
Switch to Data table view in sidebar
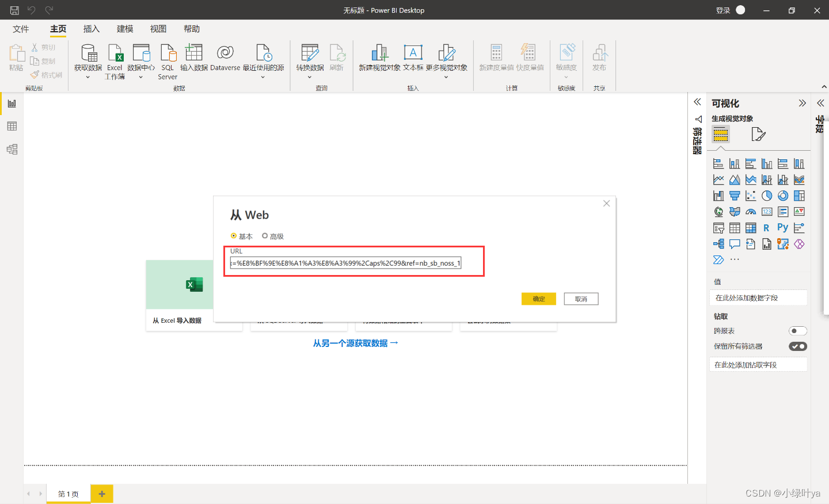point(12,127)
